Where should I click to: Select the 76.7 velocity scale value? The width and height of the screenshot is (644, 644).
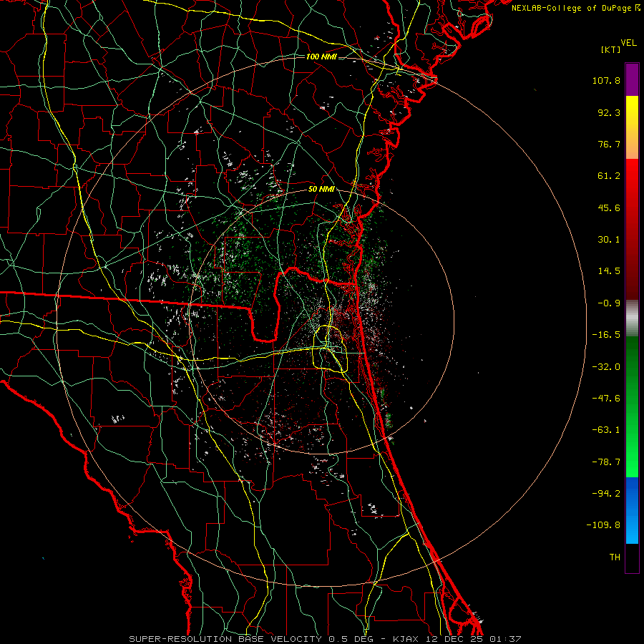click(609, 144)
